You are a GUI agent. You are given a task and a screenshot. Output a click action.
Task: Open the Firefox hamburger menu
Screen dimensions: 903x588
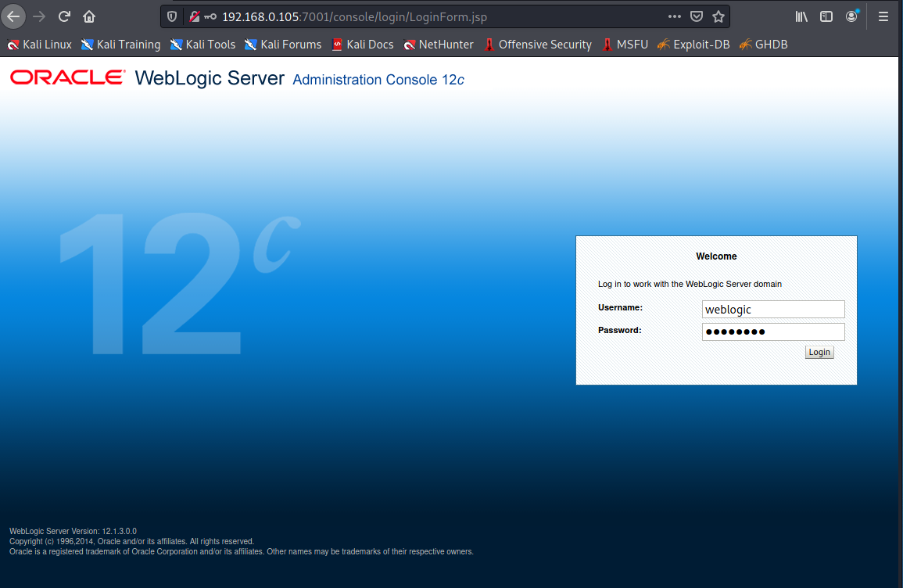pos(883,16)
